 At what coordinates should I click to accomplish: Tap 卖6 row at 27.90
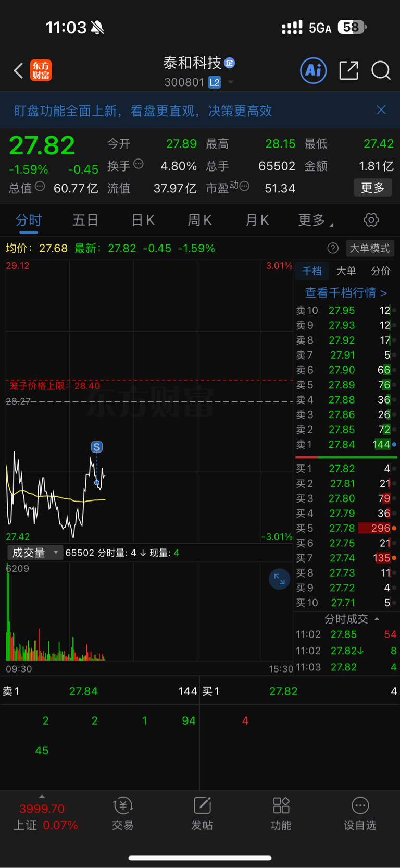(346, 370)
